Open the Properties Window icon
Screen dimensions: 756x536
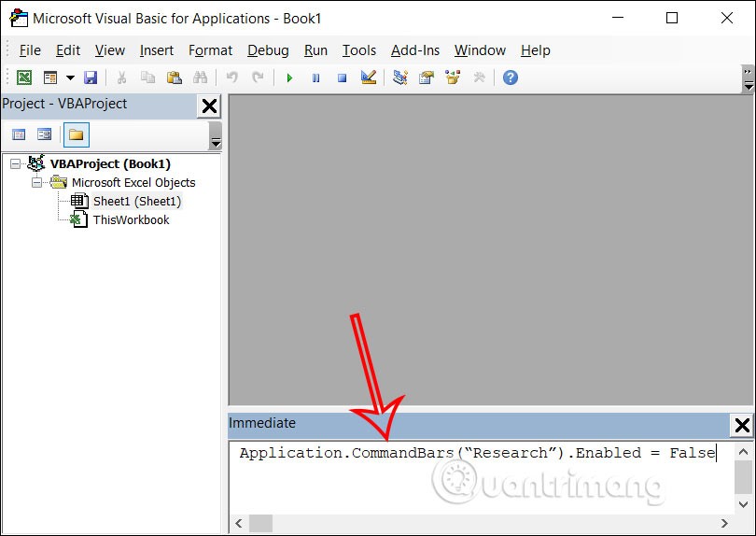[427, 78]
